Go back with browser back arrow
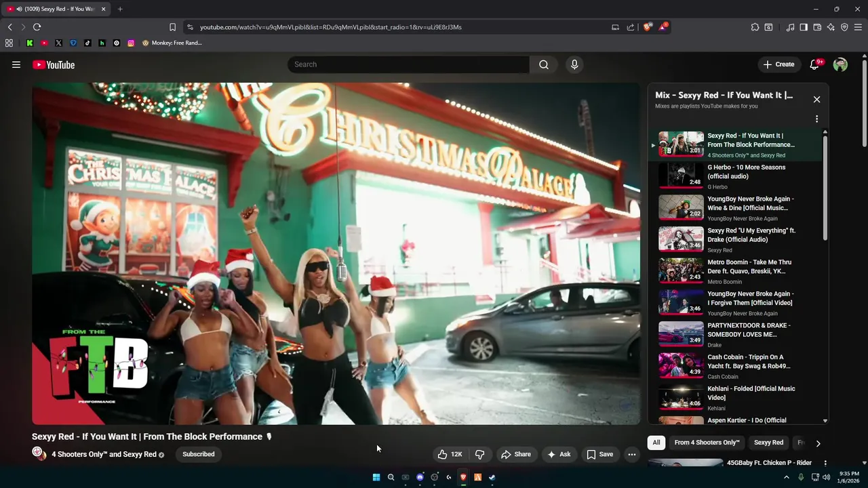Screen dimensions: 868x488 (x=9, y=27)
